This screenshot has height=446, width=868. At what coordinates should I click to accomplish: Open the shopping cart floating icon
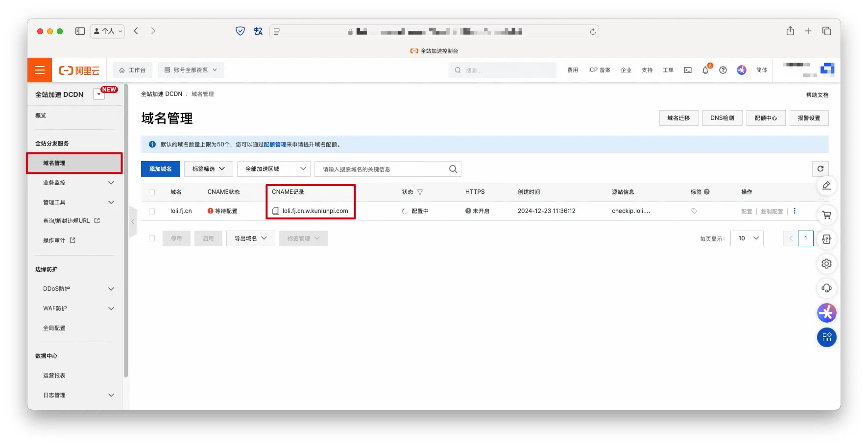tap(826, 215)
